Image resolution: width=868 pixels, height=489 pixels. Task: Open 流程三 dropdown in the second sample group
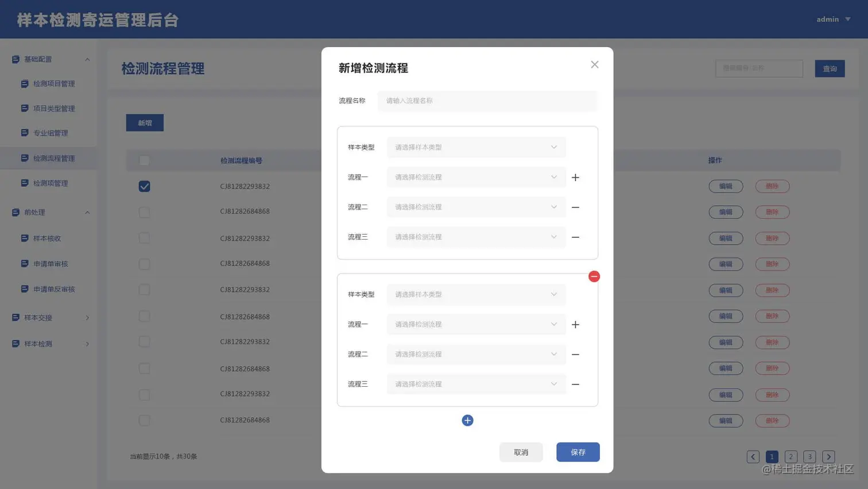point(476,384)
